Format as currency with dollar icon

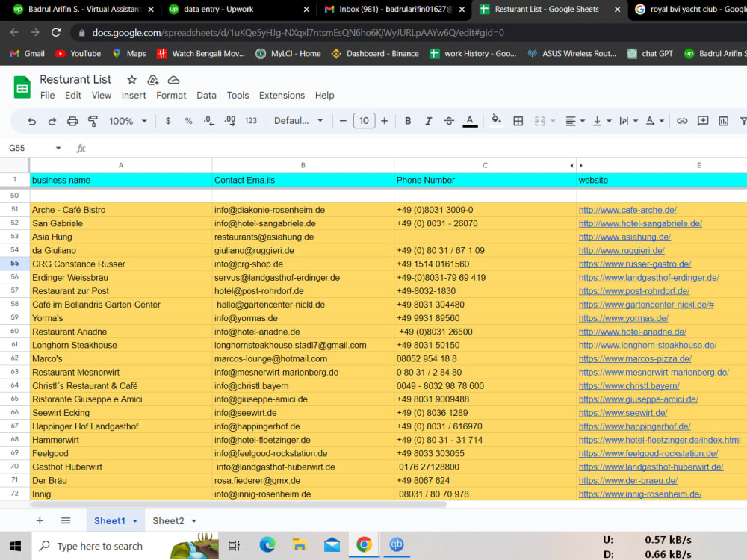[168, 121]
